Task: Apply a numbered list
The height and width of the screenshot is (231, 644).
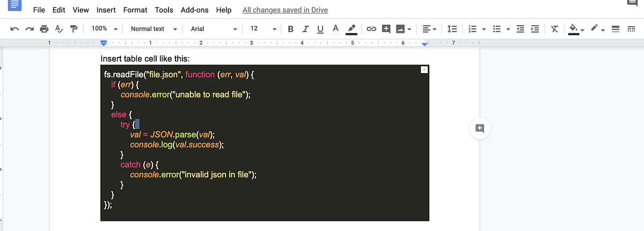Action: [473, 29]
